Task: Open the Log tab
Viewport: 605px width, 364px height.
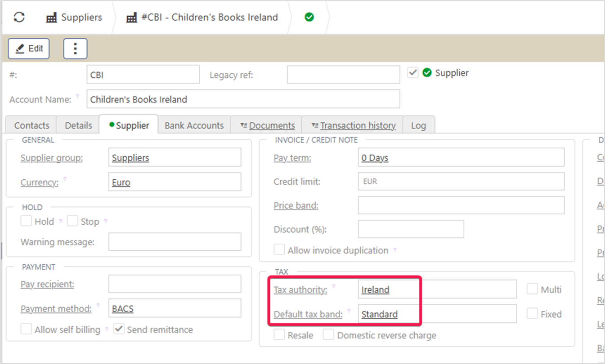Action: [418, 125]
